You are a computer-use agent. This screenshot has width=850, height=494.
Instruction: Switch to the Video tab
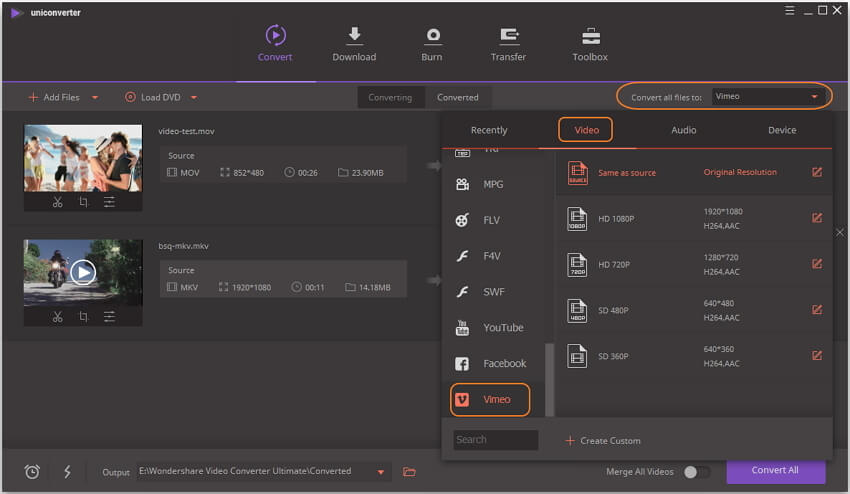coord(586,130)
